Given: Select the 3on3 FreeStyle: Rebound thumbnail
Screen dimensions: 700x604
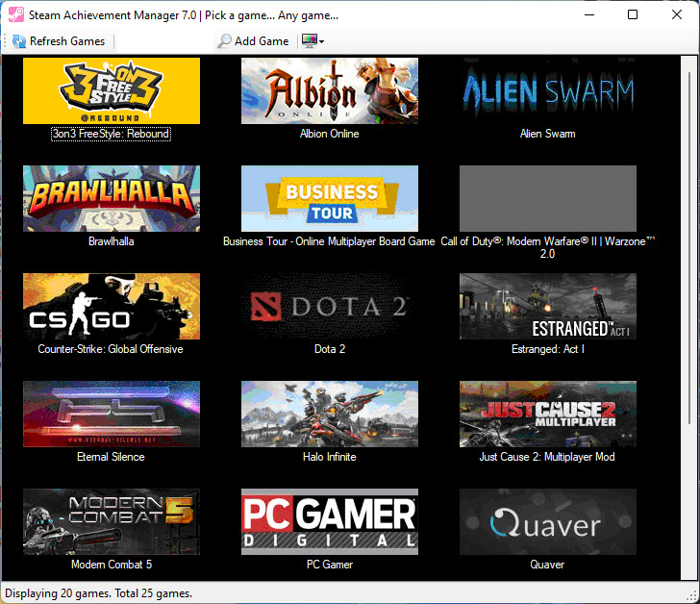Looking at the screenshot, I should pyautogui.click(x=112, y=90).
